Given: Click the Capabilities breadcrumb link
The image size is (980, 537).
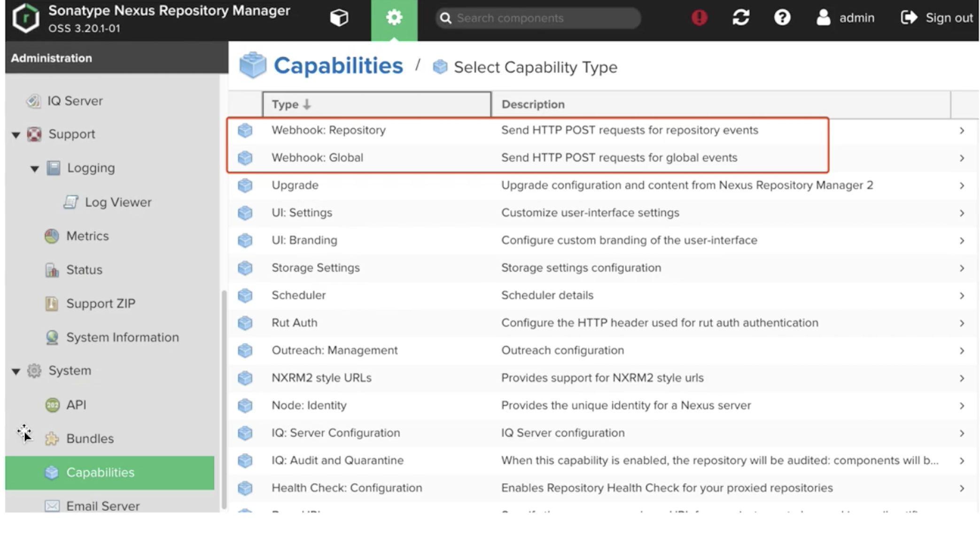Looking at the screenshot, I should 338,66.
